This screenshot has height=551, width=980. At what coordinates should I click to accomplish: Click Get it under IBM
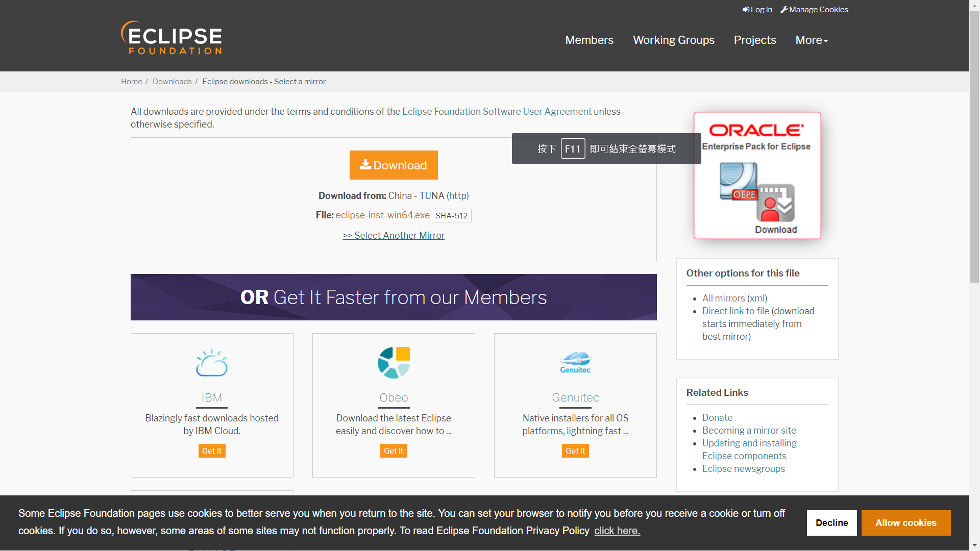pos(212,451)
